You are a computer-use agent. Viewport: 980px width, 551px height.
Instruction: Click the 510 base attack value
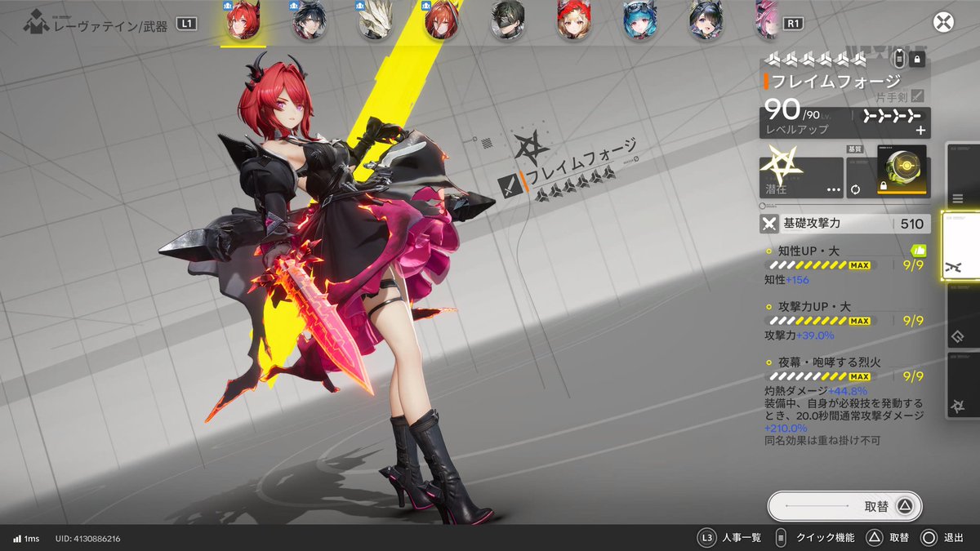(911, 224)
